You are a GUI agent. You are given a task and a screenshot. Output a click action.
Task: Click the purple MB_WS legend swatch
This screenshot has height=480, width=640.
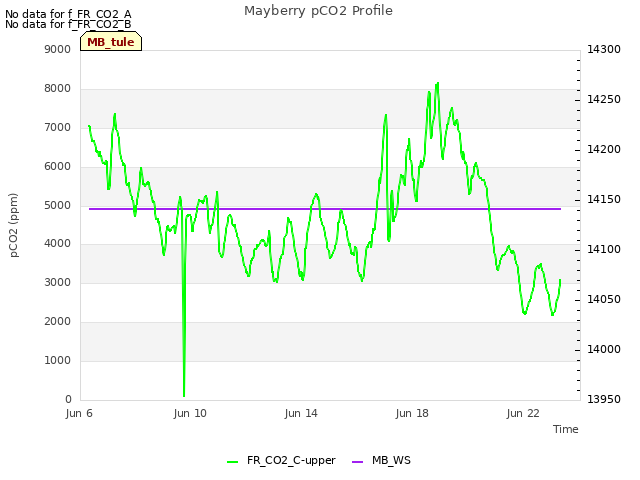[357, 462]
